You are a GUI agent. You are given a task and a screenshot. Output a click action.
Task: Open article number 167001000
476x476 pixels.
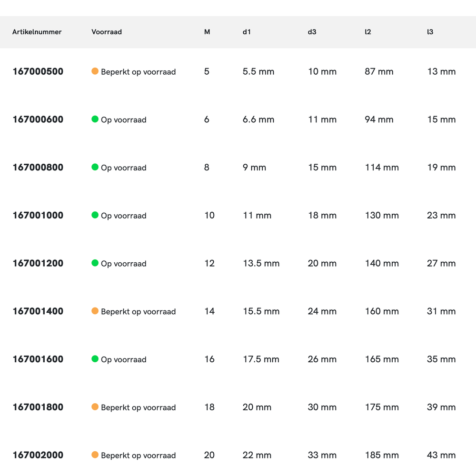click(x=38, y=215)
